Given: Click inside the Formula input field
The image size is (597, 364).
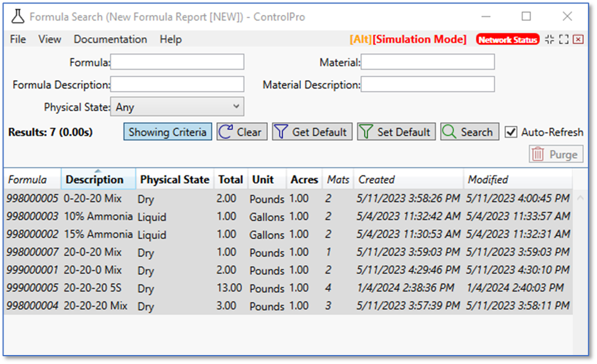Looking at the screenshot, I should 177,62.
